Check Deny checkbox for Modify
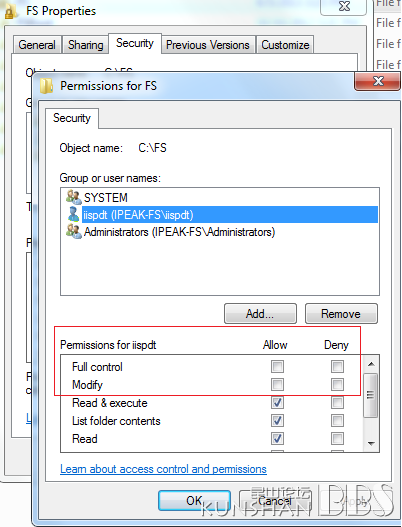 tap(337, 384)
